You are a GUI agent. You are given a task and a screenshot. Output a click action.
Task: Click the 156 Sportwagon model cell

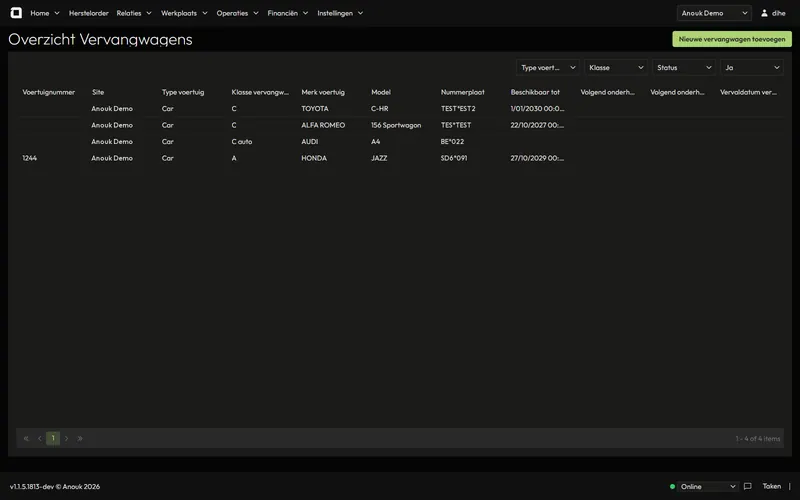click(x=396, y=125)
